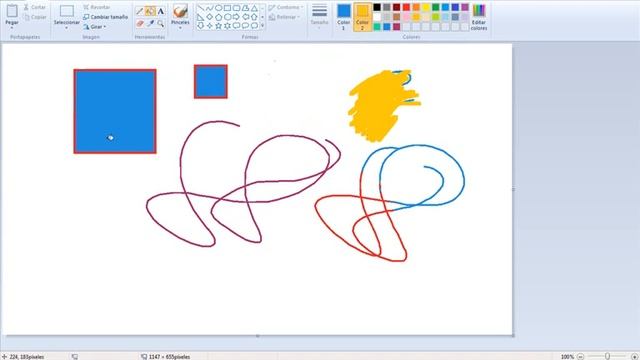This screenshot has height=360, width=640.
Task: Click inside the large blue square
Action: point(115,111)
